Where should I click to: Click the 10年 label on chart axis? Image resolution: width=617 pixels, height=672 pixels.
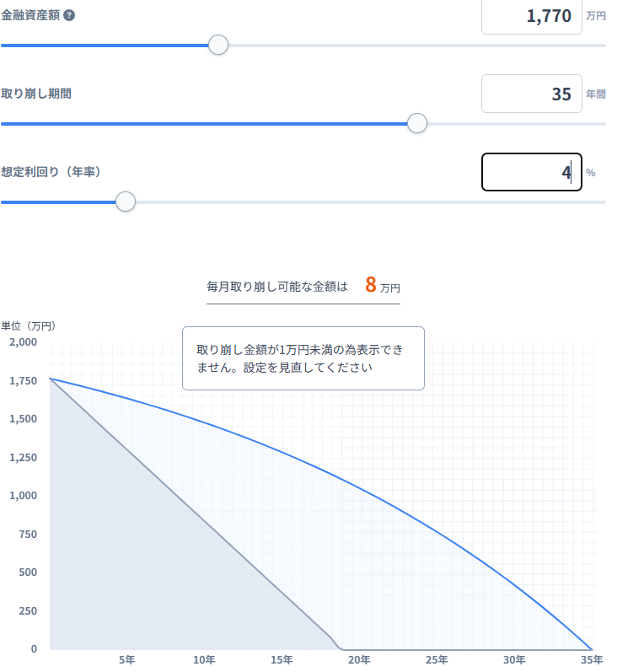tap(204, 660)
